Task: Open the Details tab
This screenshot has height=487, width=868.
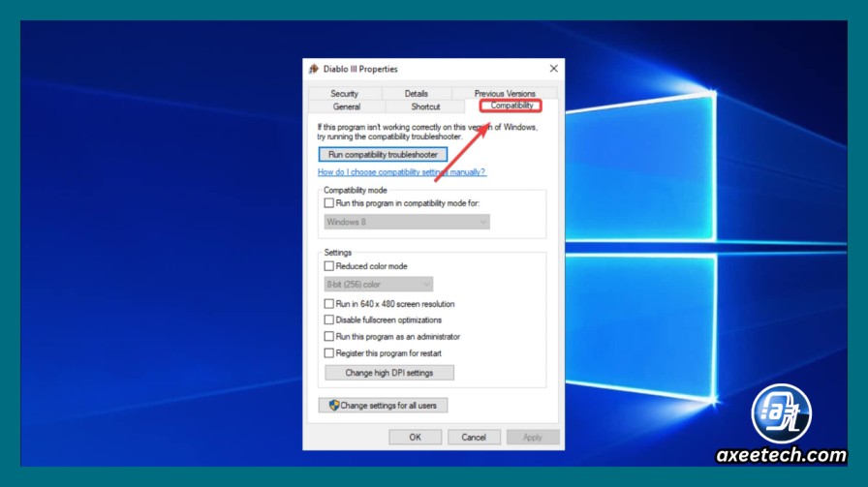Action: click(417, 94)
